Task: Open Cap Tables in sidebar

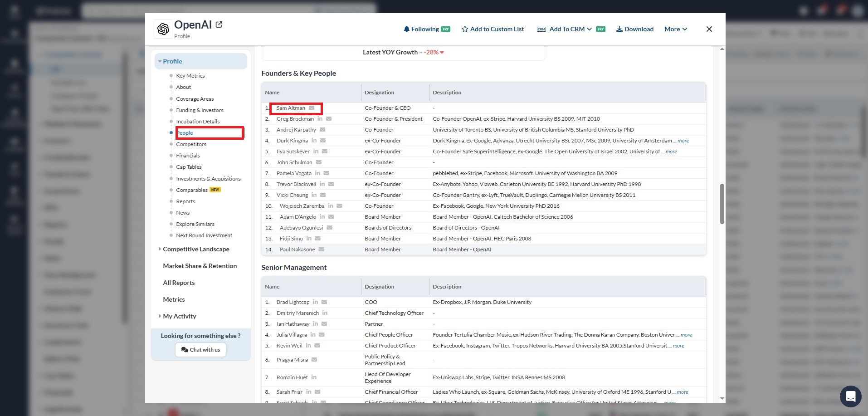Action: (x=189, y=167)
